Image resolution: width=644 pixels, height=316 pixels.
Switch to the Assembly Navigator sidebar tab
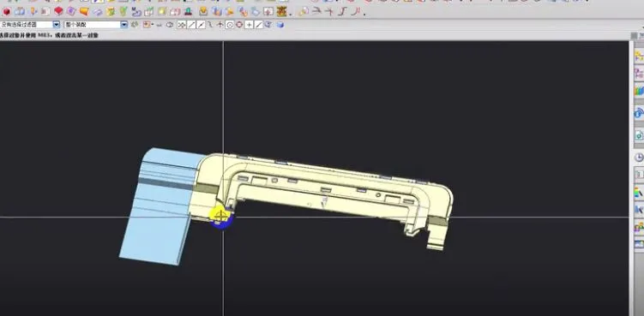click(x=639, y=56)
